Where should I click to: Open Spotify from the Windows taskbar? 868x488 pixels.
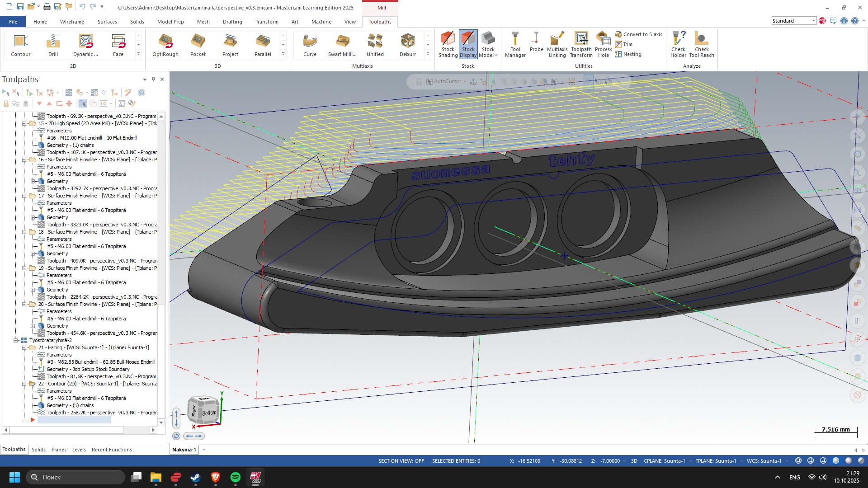click(235, 477)
